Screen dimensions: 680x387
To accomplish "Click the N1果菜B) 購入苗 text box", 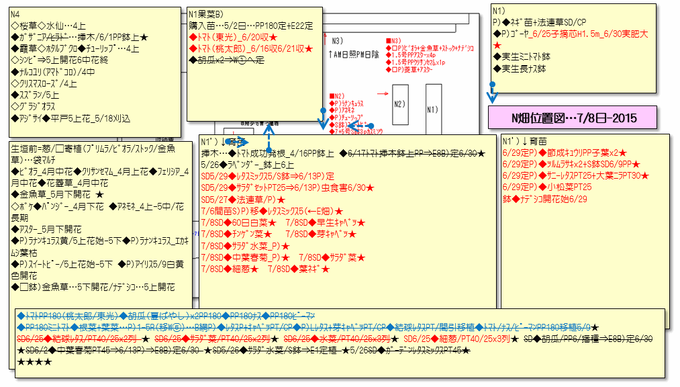I will pyautogui.click(x=255, y=64).
